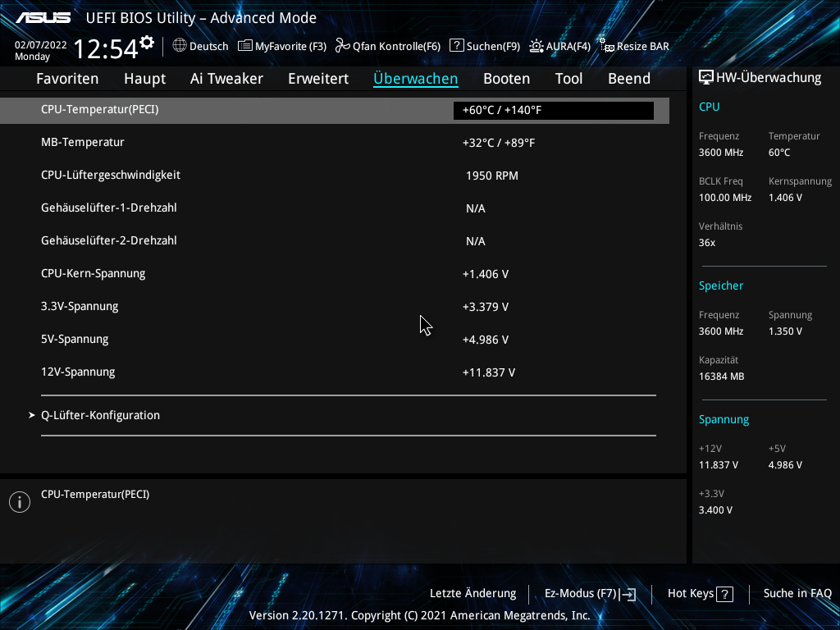Click 16384 MB Kapazität value
Image resolution: width=840 pixels, height=630 pixels.
point(721,377)
